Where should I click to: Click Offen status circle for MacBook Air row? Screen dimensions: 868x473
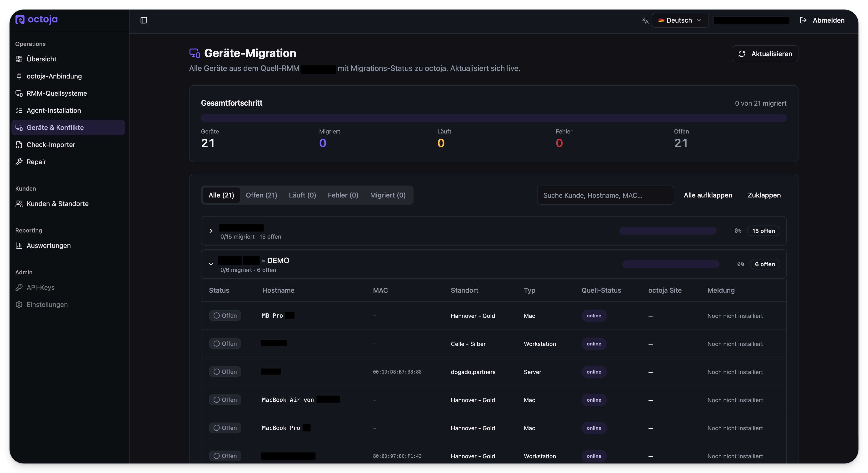click(217, 400)
